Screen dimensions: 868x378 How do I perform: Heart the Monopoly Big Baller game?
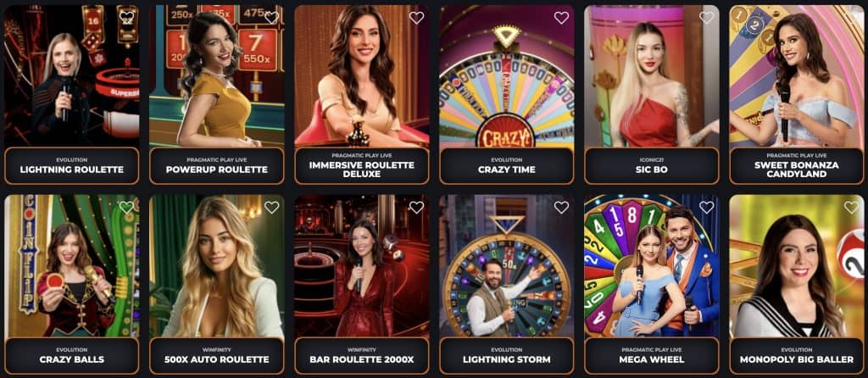[851, 208]
